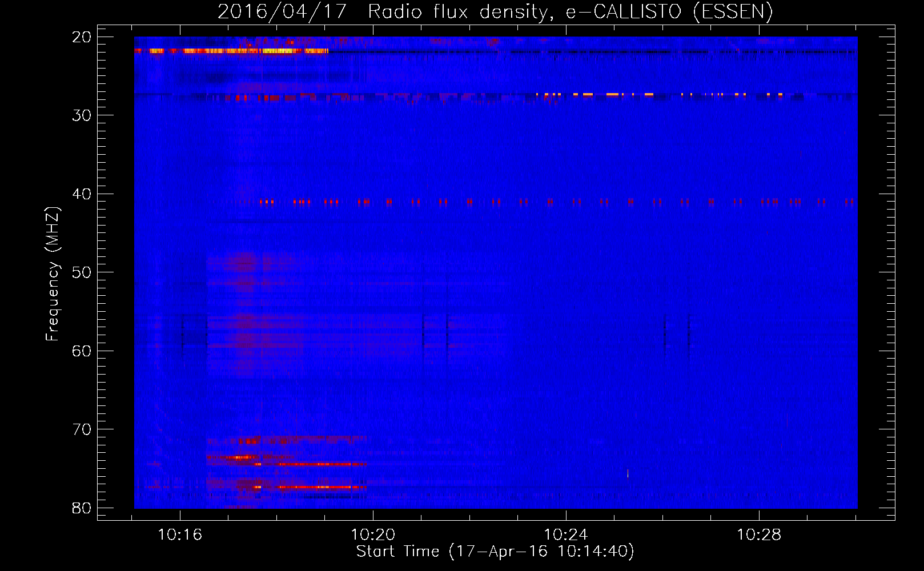
Task: Click the '50' frequency tick label
Action: click(82, 272)
